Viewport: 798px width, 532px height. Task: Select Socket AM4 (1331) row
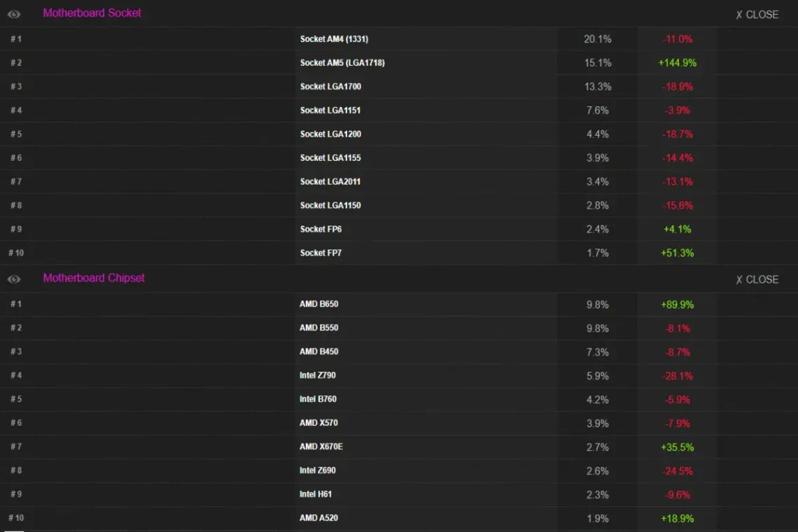(399, 39)
